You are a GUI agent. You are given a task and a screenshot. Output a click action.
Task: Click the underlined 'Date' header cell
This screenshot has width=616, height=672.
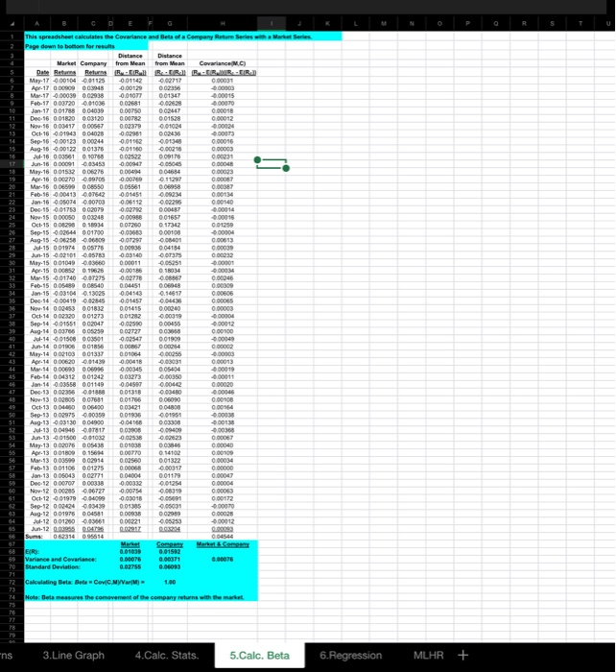click(x=43, y=72)
